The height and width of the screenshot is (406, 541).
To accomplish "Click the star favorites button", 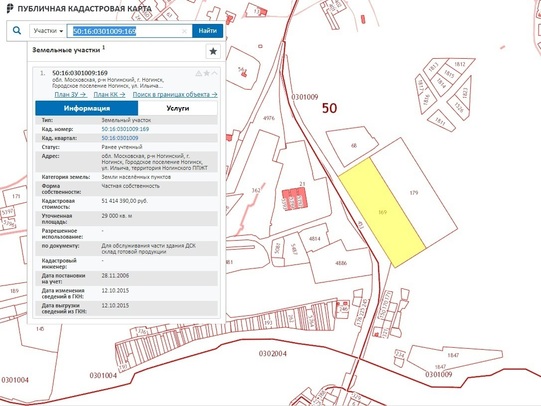I will click(213, 51).
